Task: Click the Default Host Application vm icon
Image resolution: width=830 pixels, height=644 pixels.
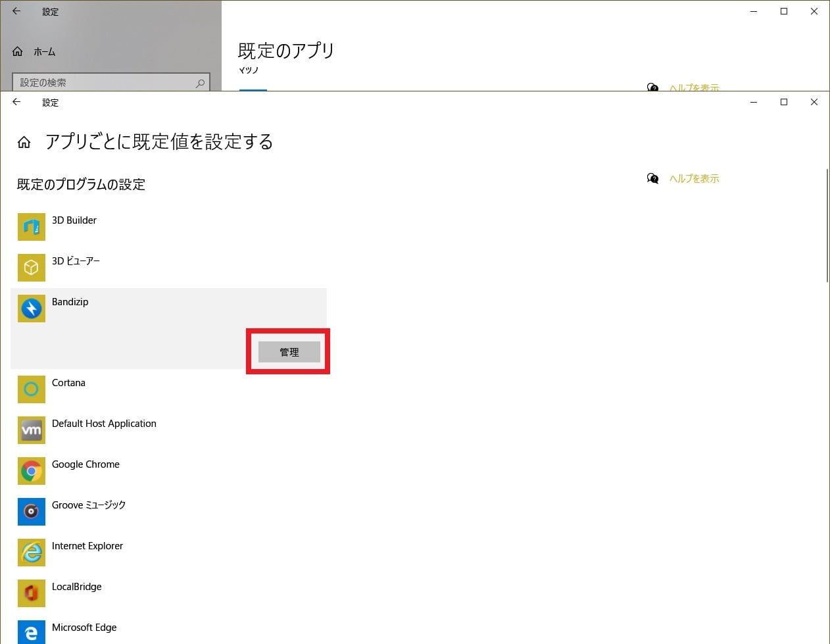Action: click(32, 430)
